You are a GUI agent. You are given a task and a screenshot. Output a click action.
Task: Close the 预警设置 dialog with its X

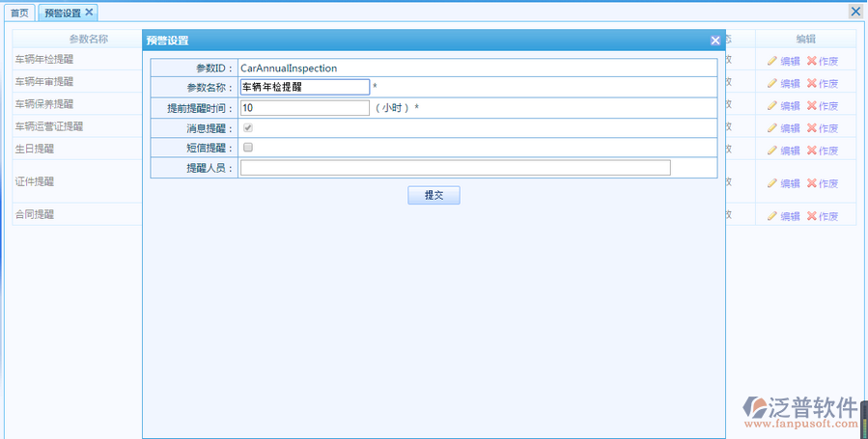tap(715, 41)
